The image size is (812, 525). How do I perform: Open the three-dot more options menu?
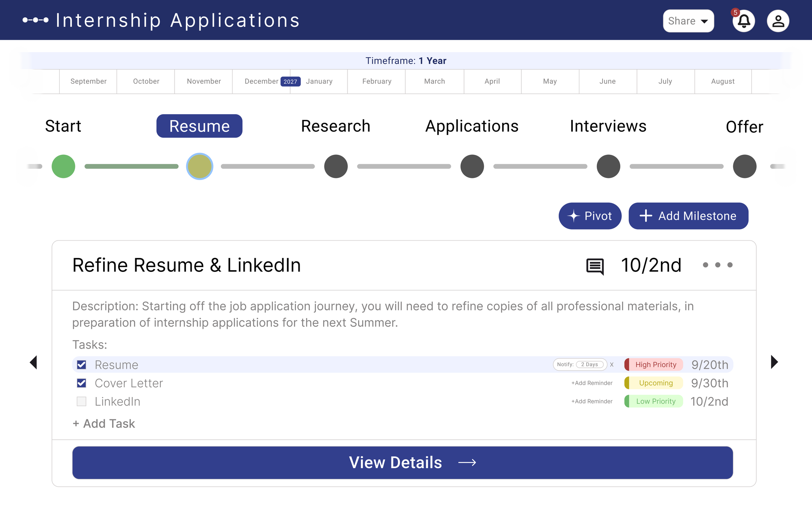[x=717, y=265]
